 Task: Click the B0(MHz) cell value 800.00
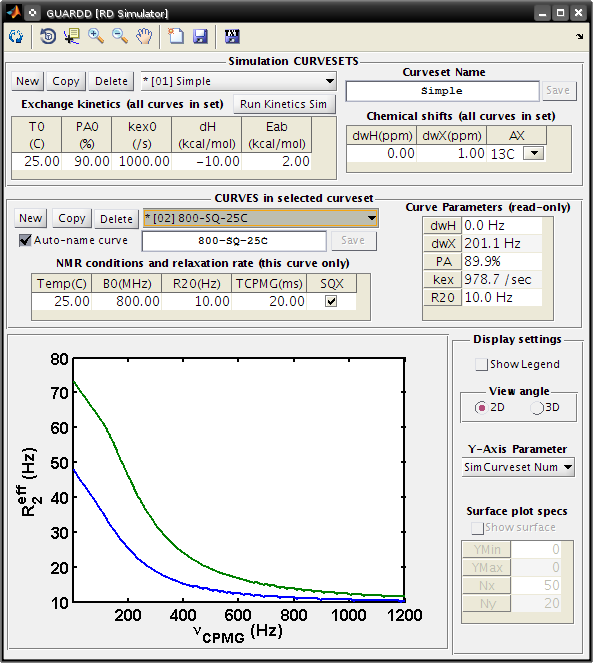pos(126,301)
